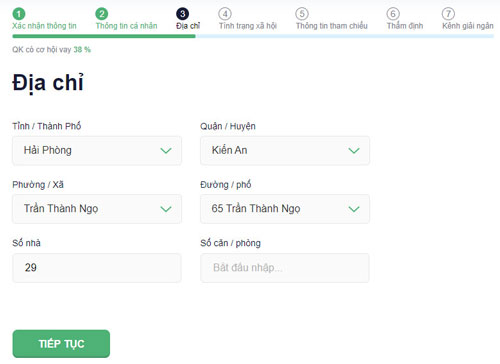The width and height of the screenshot is (500, 364).
Task: Go to the Thông tin cá nhân step
Action: click(x=126, y=26)
